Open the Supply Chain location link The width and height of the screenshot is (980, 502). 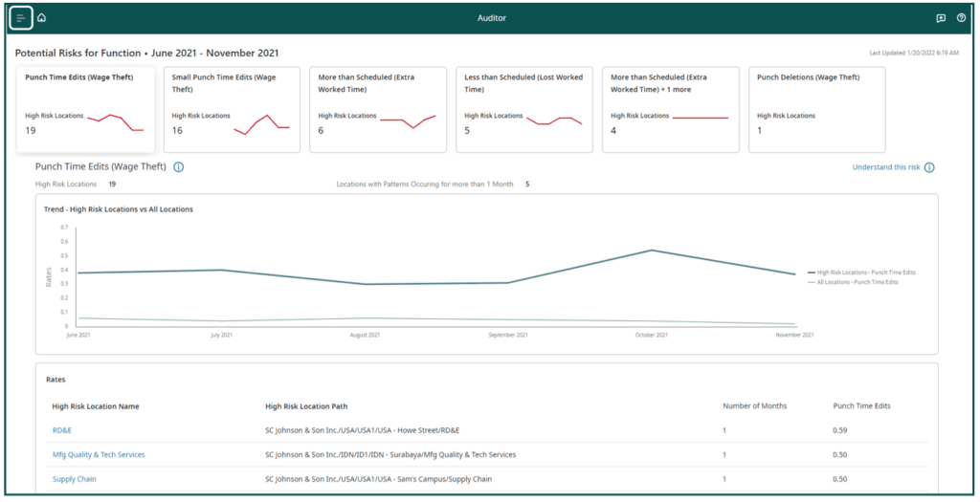[75, 479]
